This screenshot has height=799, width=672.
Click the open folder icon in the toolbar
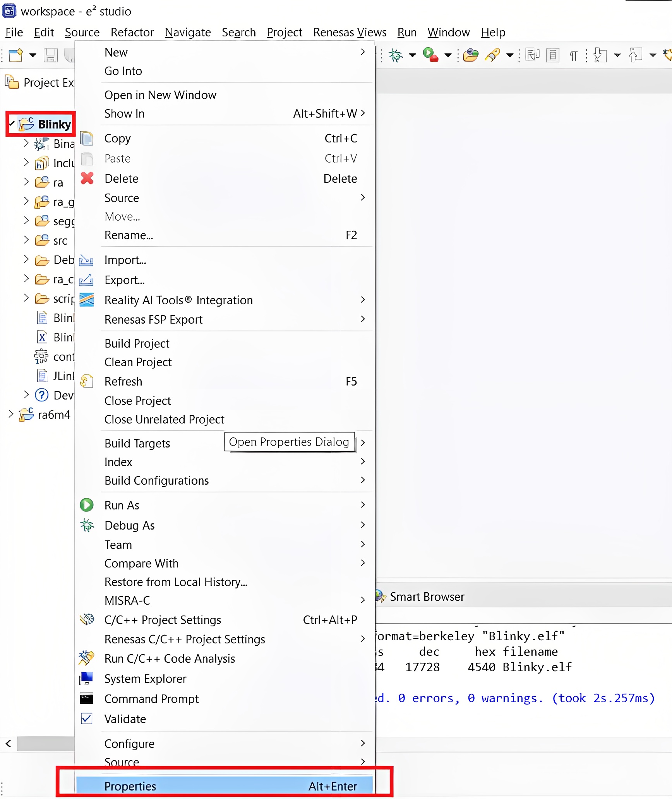(470, 55)
